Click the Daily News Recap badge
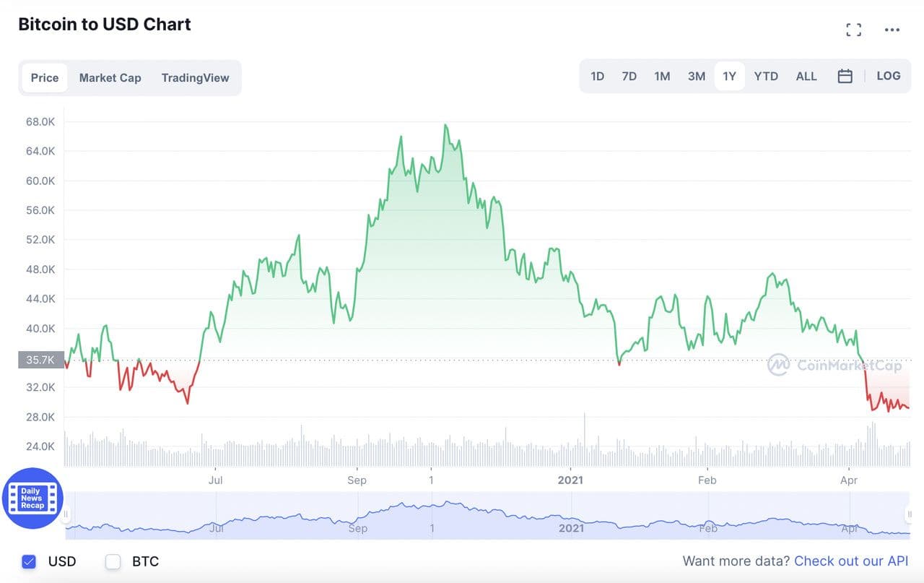924x583 pixels. pyautogui.click(x=32, y=498)
